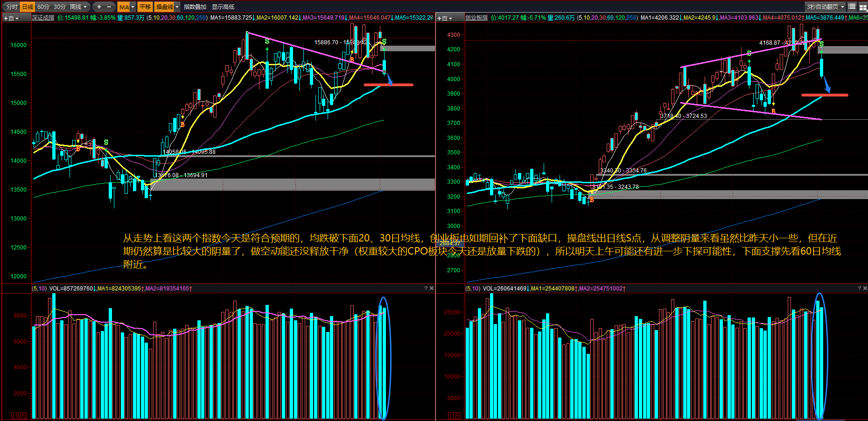Click help icon on left volume panel

(x=426, y=288)
